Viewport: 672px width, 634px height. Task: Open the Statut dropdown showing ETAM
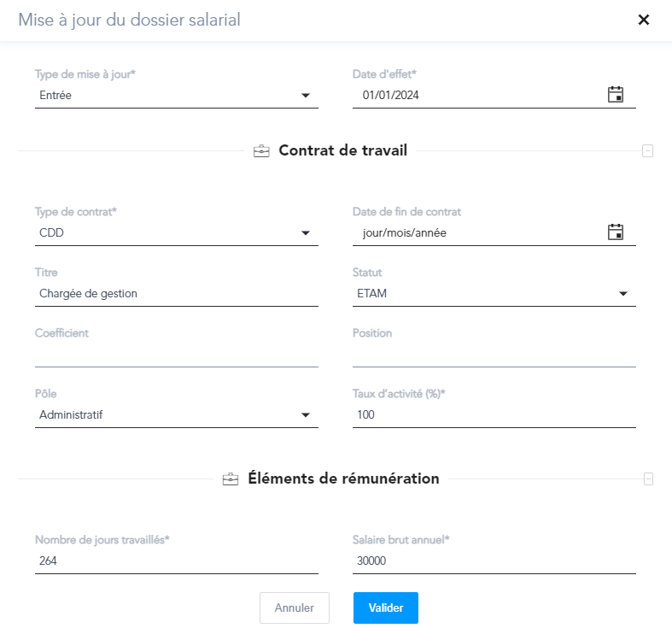pos(494,293)
